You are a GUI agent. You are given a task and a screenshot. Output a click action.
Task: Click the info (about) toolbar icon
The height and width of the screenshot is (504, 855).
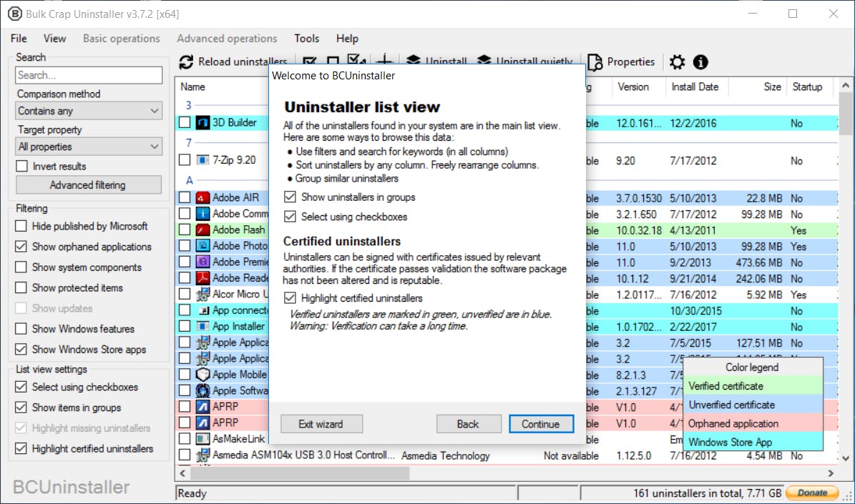[x=700, y=62]
